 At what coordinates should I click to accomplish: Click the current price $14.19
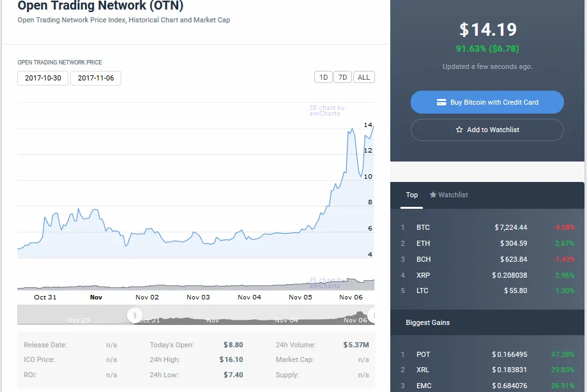pyautogui.click(x=488, y=29)
